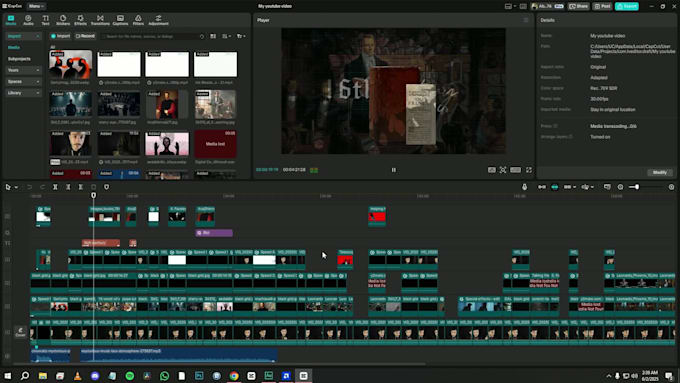680x383 pixels.
Task: Open the Adjustment panel
Action: point(158,20)
